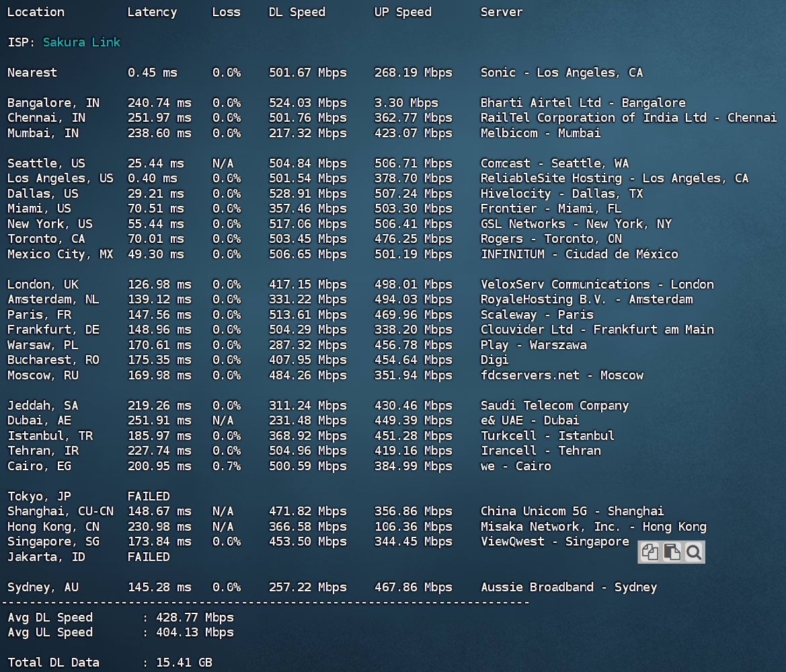
Task: Click 'Aussie Broadband - Sydney' server
Action: 568,587
